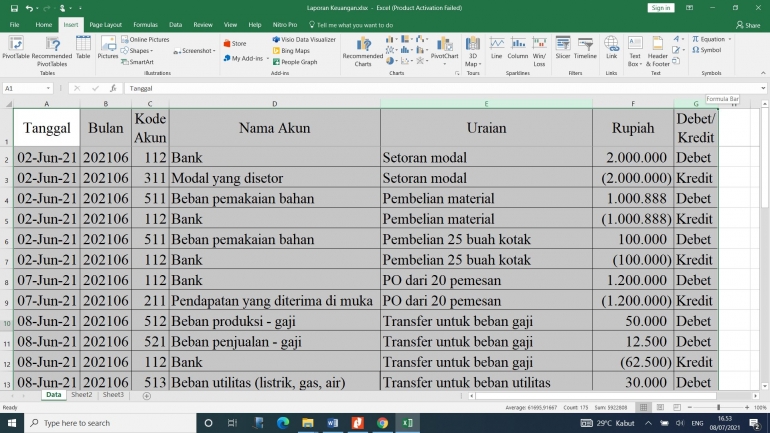Select column D header
Viewport: 770px width, 433px height.
(x=275, y=104)
